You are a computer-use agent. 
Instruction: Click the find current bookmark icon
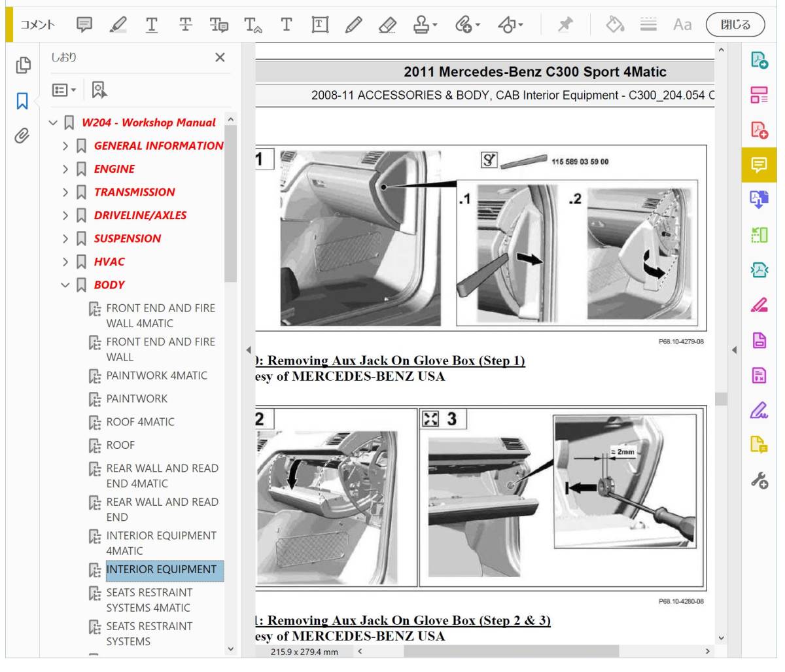click(x=99, y=90)
